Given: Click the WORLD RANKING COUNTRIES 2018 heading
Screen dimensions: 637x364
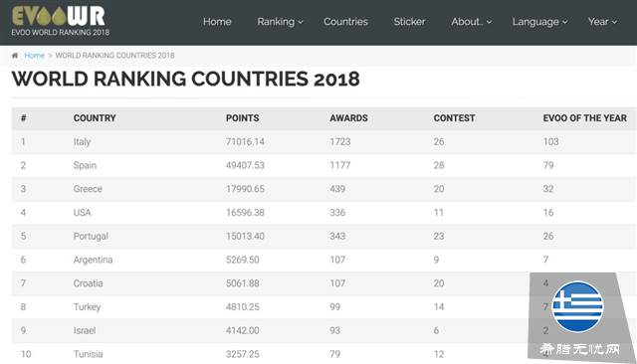Looking at the screenshot, I should pyautogui.click(x=186, y=79).
